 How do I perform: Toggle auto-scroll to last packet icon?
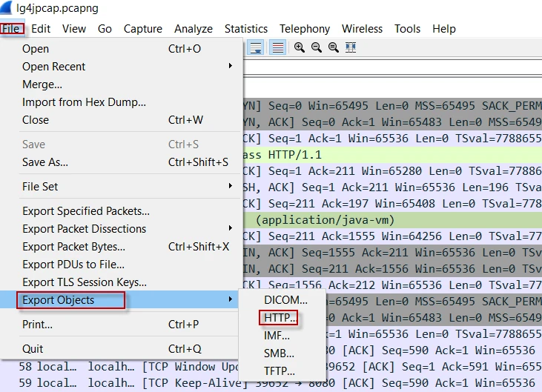coord(256,47)
